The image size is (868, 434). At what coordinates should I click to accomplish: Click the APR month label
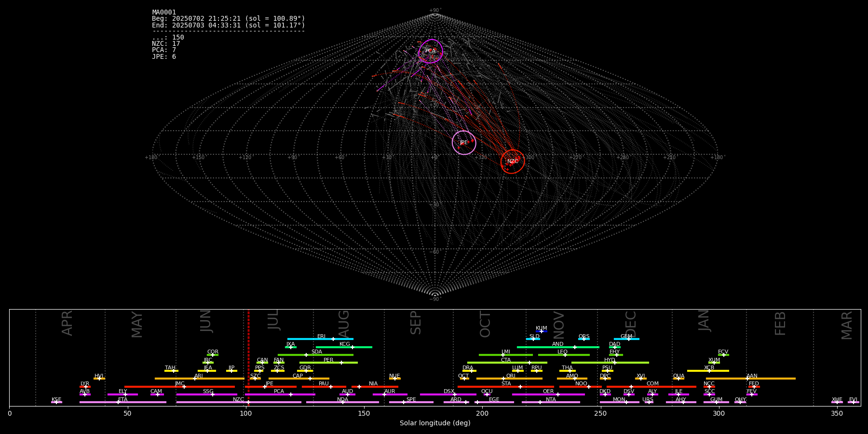(67, 323)
